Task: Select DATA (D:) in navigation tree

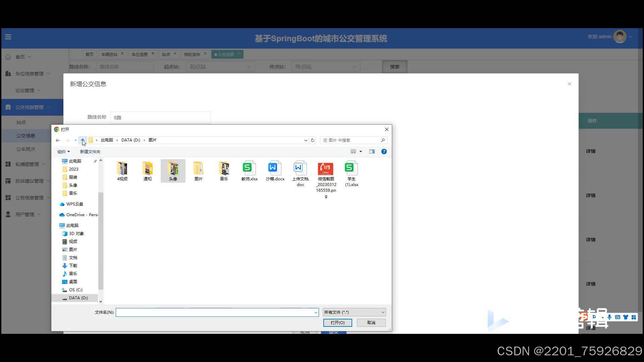Action: [x=78, y=298]
